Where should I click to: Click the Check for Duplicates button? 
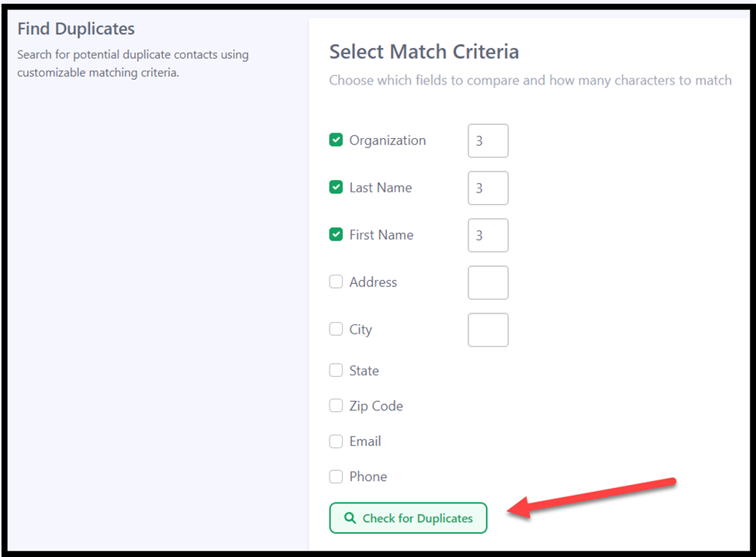point(409,518)
